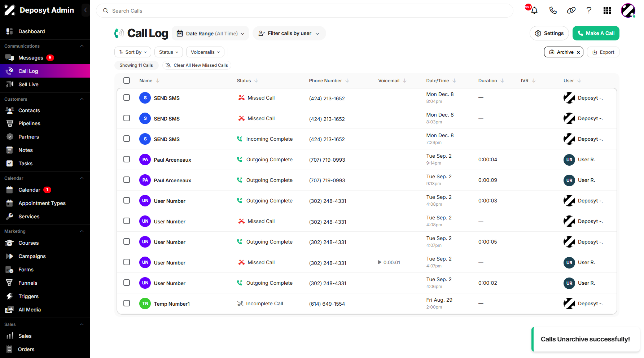This screenshot has height=358, width=644.
Task: Click the Paul Arceneaux 9:14pm PA avatar
Action: click(x=145, y=160)
